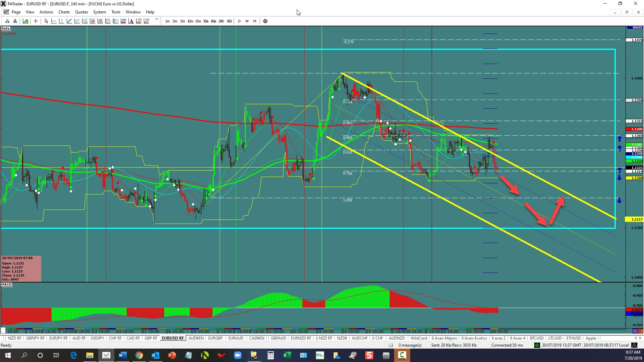Open the Charts menu

[x=64, y=12]
